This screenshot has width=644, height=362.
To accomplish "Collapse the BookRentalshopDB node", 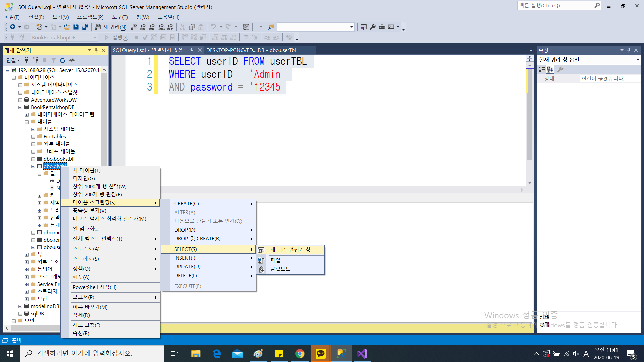I will pos(20,107).
